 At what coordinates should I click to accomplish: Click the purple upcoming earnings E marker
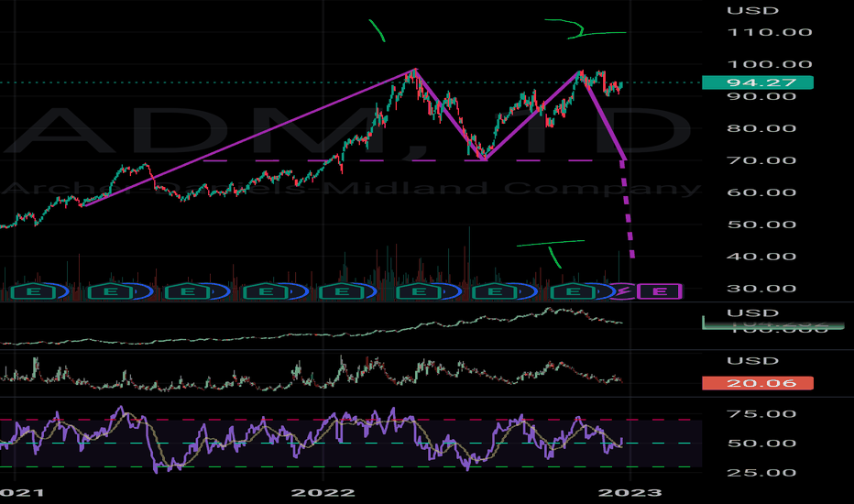point(660,291)
